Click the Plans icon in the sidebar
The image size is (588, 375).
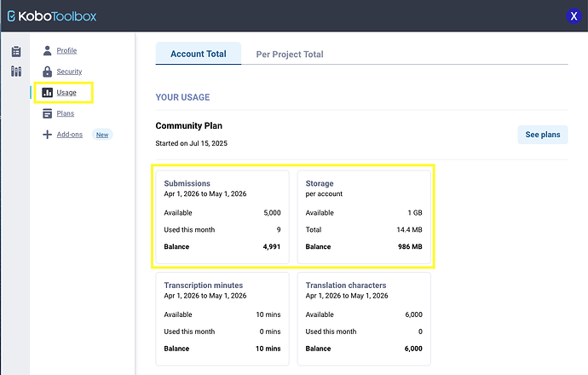click(48, 113)
